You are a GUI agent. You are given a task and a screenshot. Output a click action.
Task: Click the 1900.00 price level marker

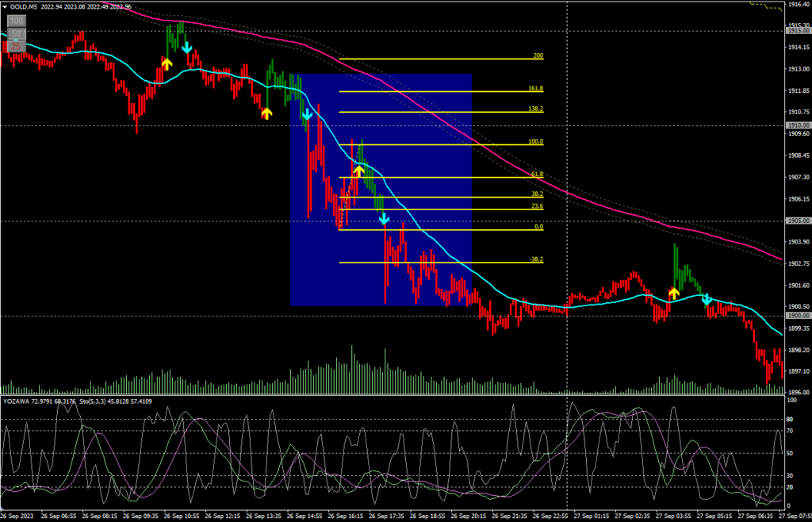(x=798, y=316)
